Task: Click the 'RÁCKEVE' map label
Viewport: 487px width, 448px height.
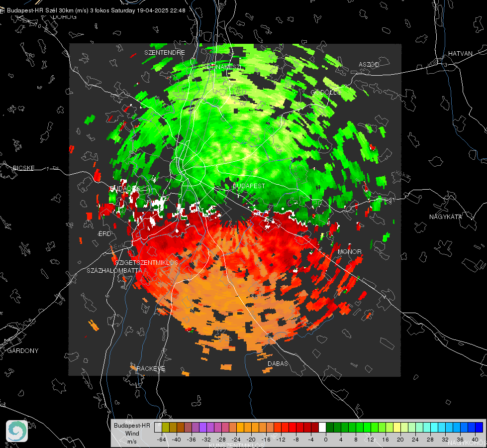Action: pos(151,369)
